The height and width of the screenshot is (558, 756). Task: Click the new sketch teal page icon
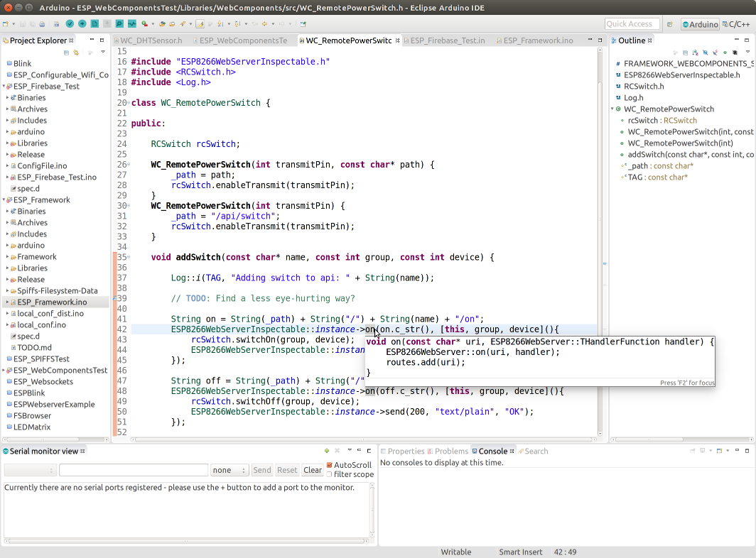point(94,23)
